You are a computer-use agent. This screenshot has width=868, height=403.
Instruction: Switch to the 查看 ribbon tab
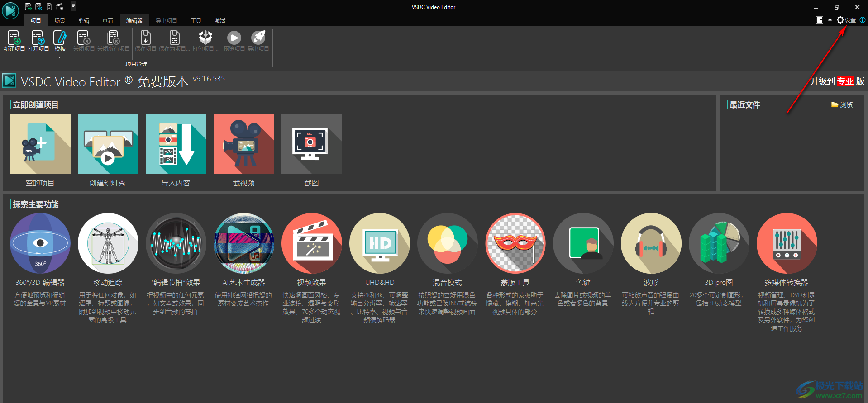pyautogui.click(x=108, y=20)
